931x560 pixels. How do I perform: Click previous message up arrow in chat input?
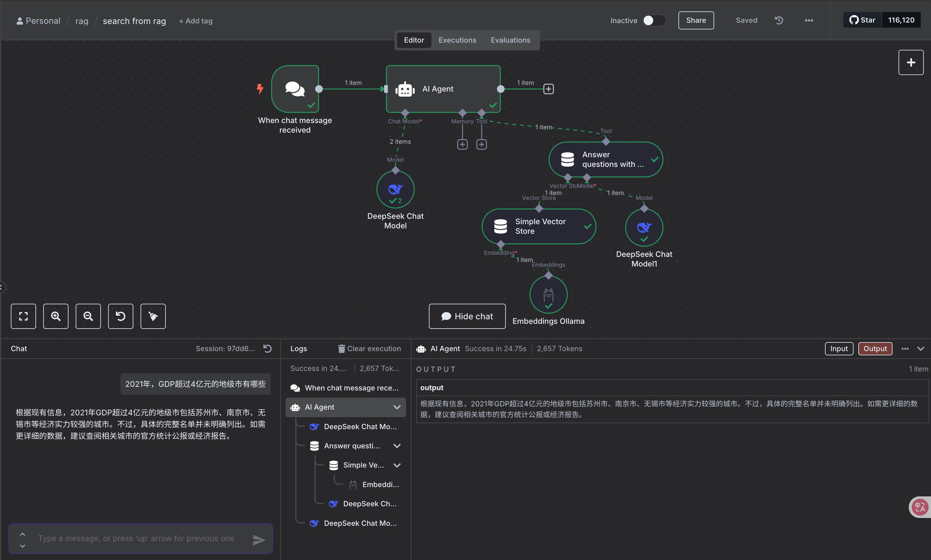[x=22, y=534]
